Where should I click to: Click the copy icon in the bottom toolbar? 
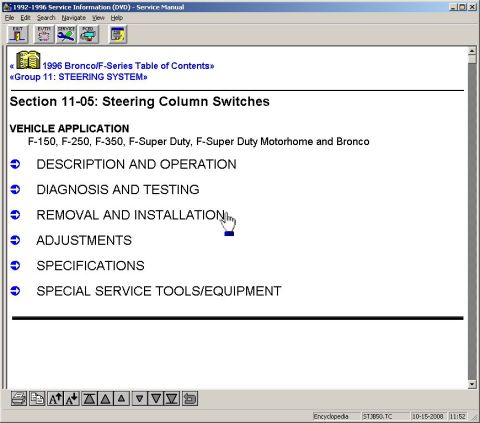[37, 398]
